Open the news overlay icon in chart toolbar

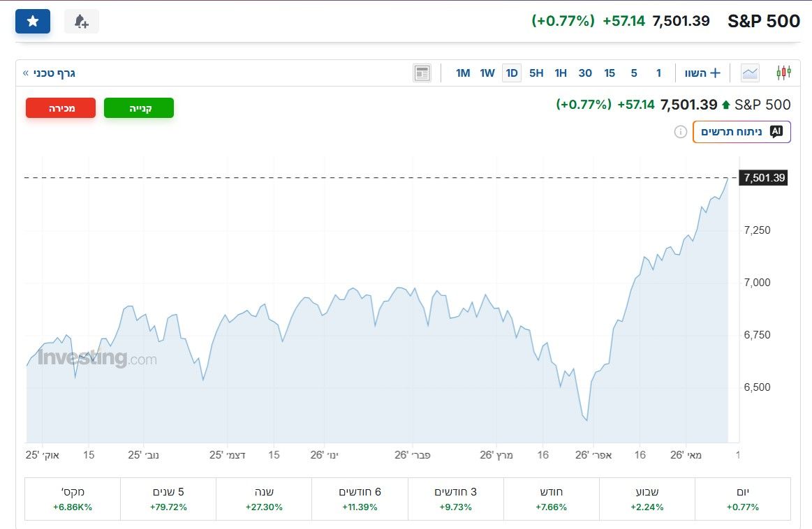(x=422, y=73)
